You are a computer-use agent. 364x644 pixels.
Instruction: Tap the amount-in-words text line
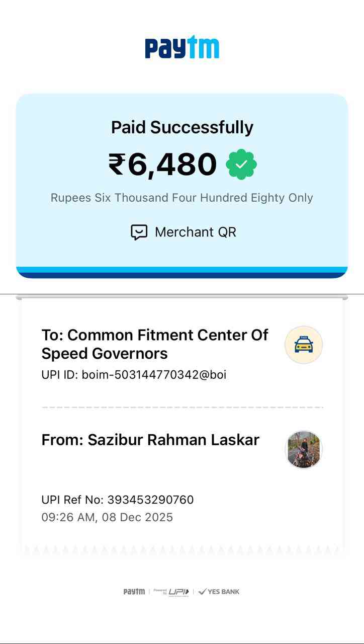click(182, 198)
